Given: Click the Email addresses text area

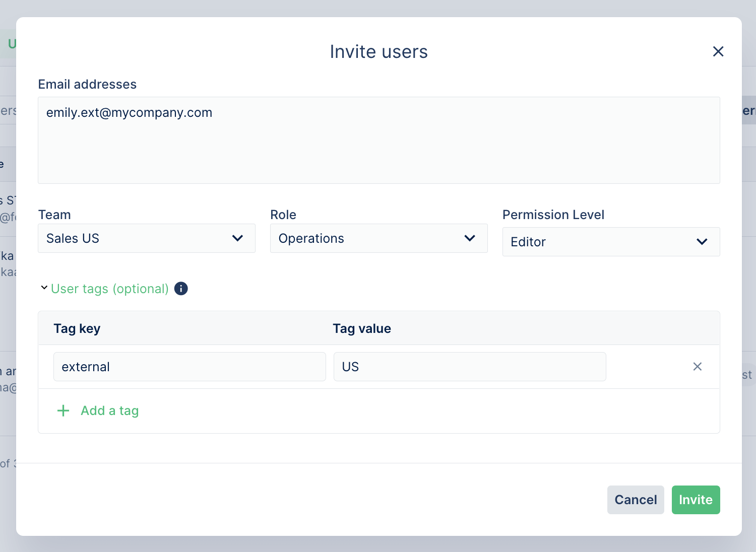Looking at the screenshot, I should pyautogui.click(x=379, y=141).
